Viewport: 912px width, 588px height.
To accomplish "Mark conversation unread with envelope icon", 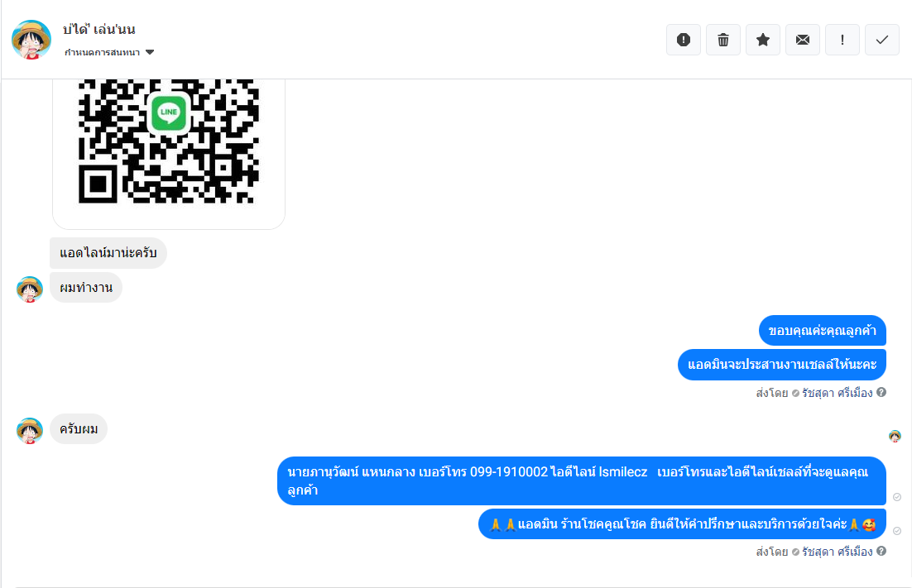I will [x=803, y=40].
